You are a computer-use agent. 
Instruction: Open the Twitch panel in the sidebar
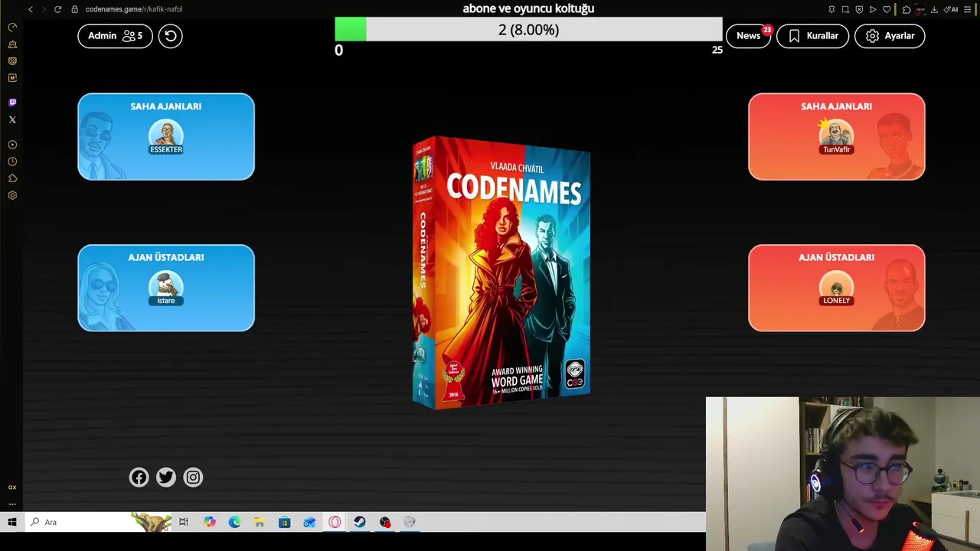[12, 103]
